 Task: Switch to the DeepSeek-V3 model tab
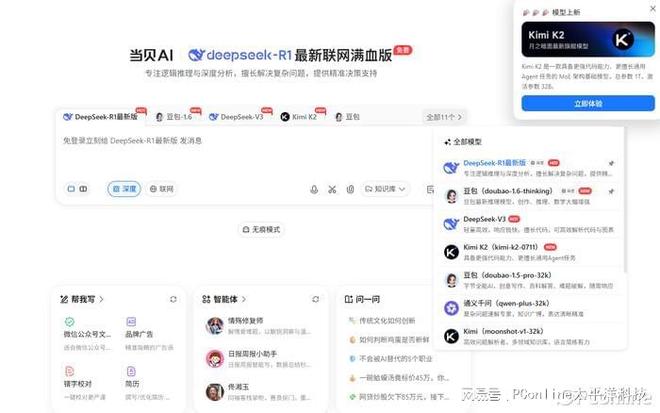[x=236, y=117]
